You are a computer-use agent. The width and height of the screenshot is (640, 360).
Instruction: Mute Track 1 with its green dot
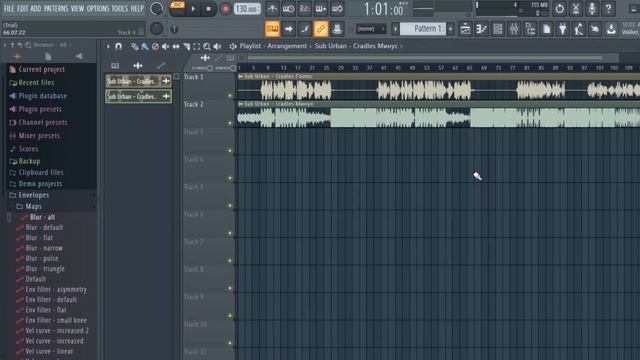tap(230, 96)
